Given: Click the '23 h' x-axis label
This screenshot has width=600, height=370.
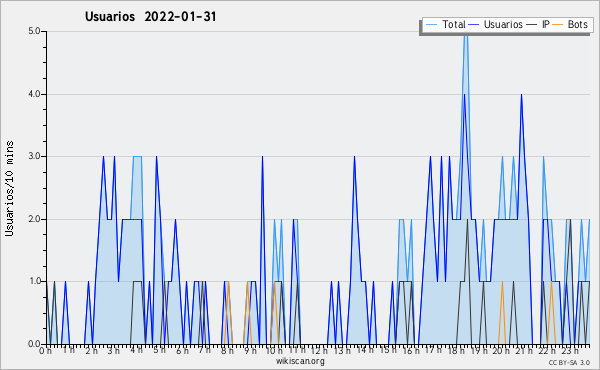Looking at the screenshot, I should [570, 351].
